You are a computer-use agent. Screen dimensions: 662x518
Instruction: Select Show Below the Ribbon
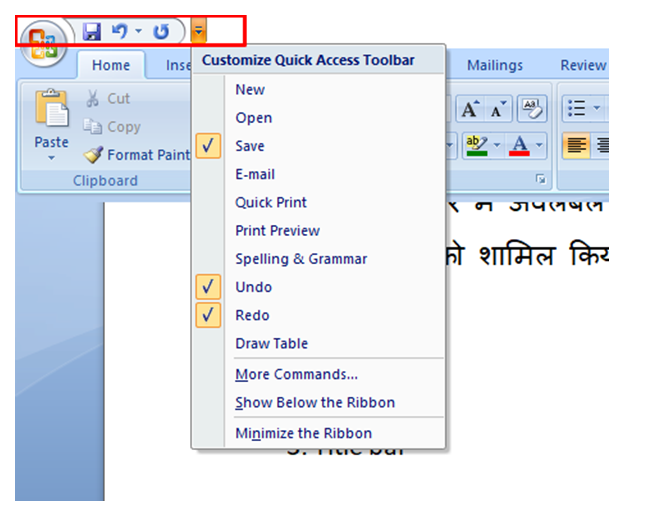(x=315, y=402)
